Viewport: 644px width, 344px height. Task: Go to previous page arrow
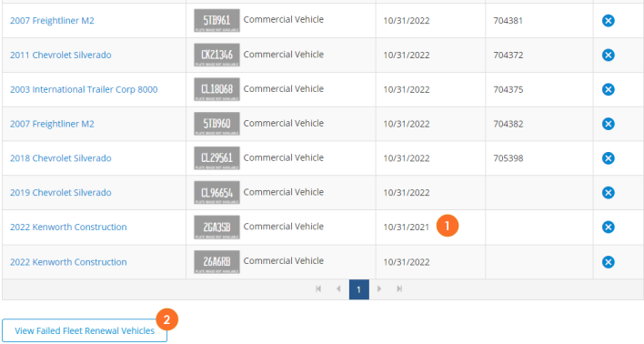tap(338, 288)
